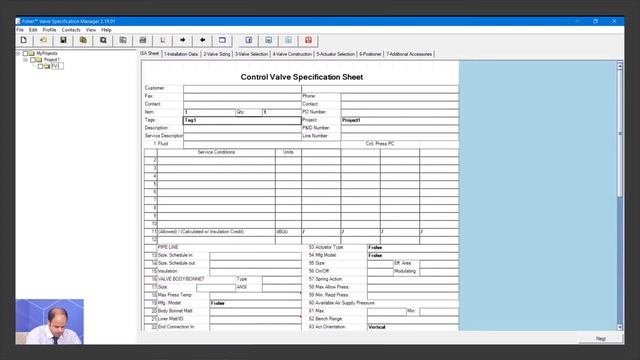
Task: Click the Copy pages toolbar icon
Action: [83, 40]
